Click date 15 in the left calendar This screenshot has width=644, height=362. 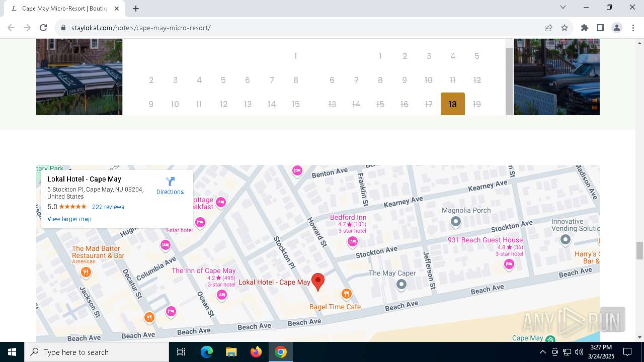tap(296, 104)
